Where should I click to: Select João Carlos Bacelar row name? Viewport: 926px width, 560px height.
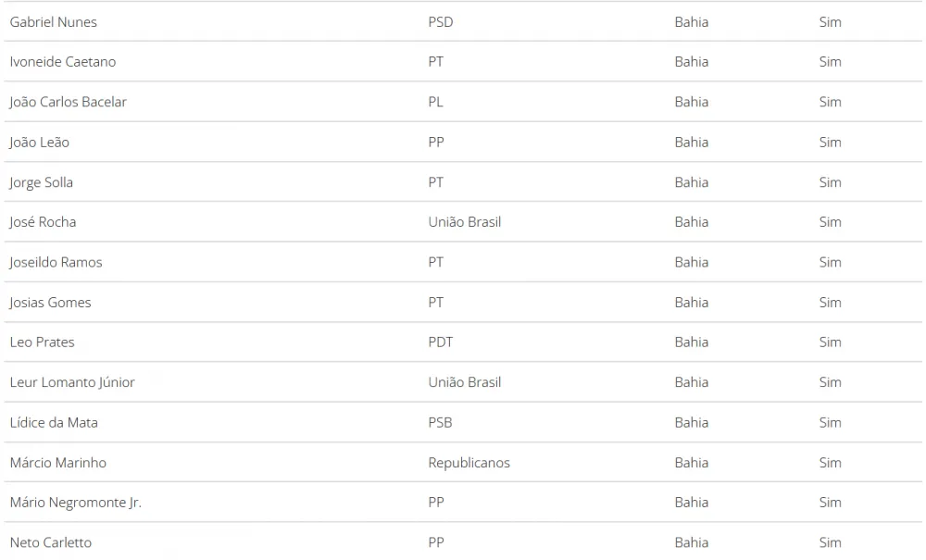68,102
